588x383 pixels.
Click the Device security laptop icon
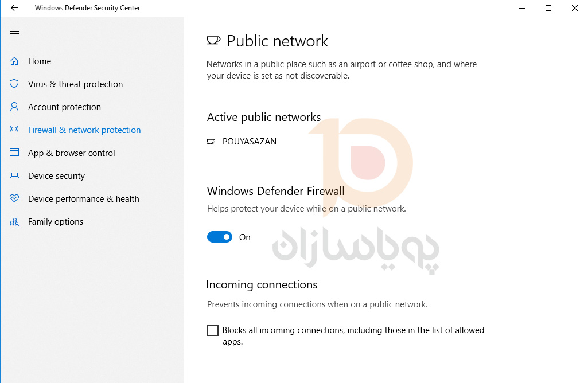(x=14, y=176)
